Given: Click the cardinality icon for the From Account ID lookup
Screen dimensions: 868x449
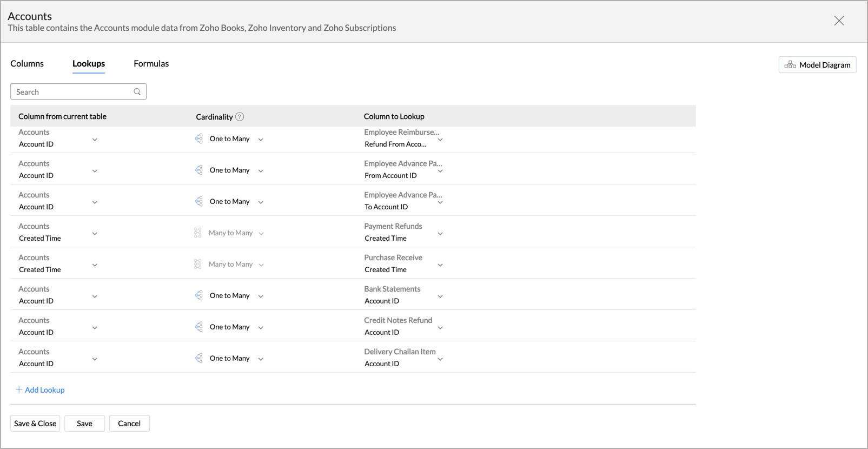Looking at the screenshot, I should pos(199,170).
